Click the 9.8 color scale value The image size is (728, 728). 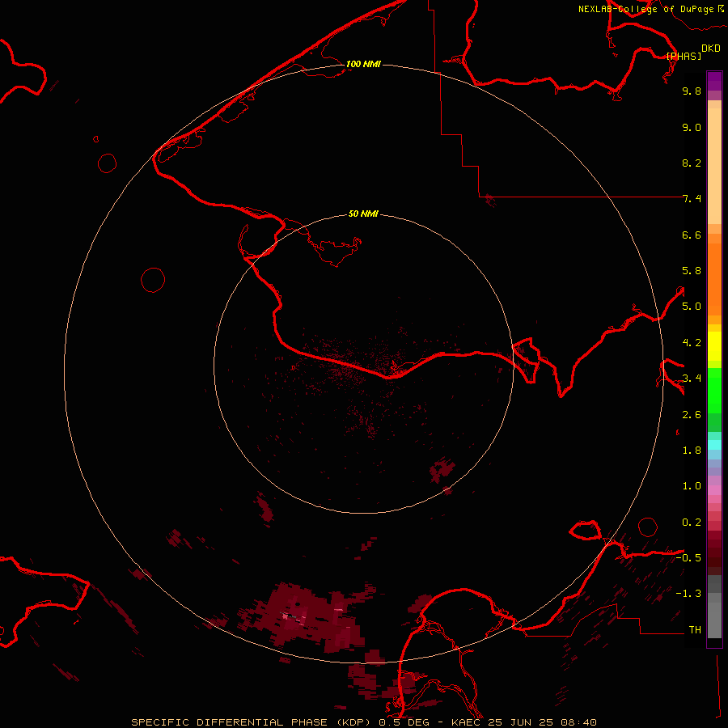point(692,91)
